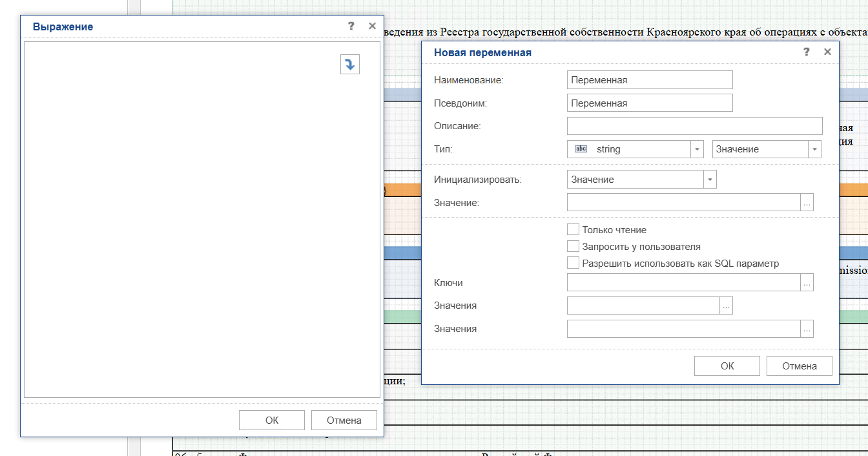Open the ellipsis editor for the Ключи field
Image resolution: width=868 pixels, height=456 pixels.
(x=807, y=282)
